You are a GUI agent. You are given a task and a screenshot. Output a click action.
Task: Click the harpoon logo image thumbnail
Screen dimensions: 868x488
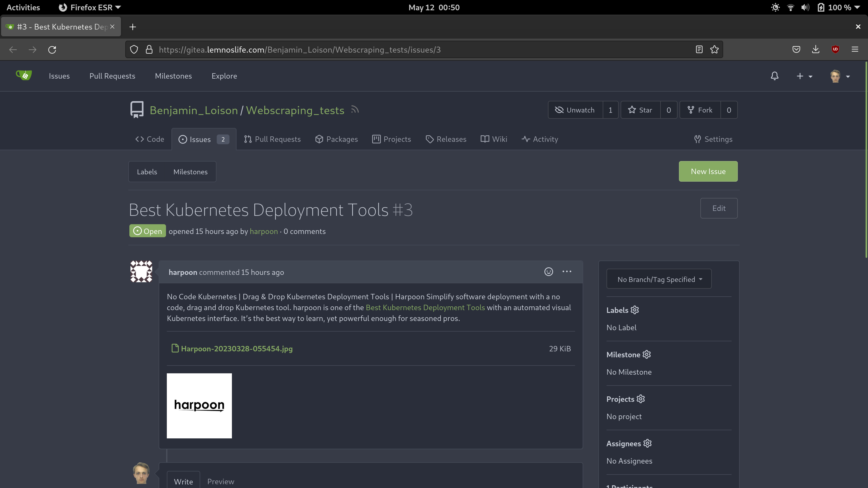199,406
